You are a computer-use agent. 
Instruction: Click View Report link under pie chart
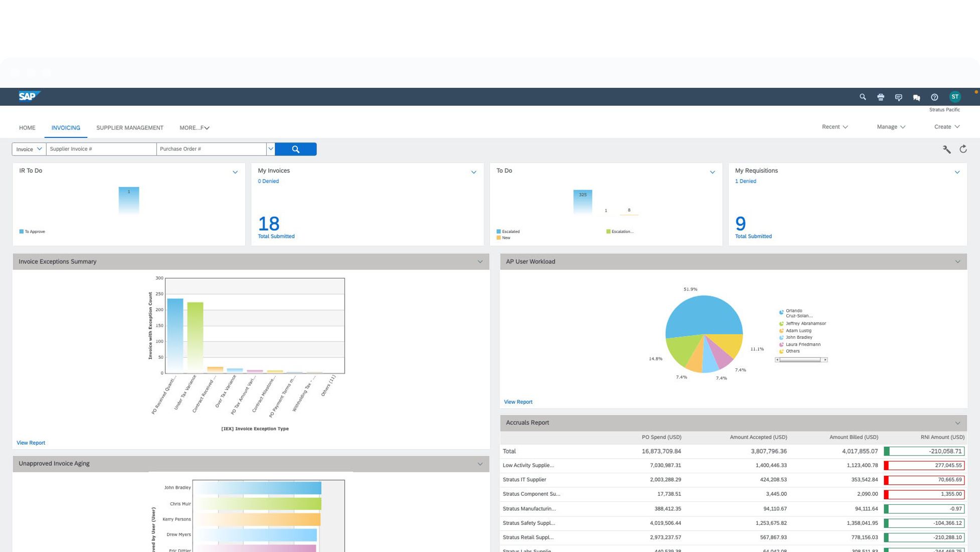tap(518, 402)
